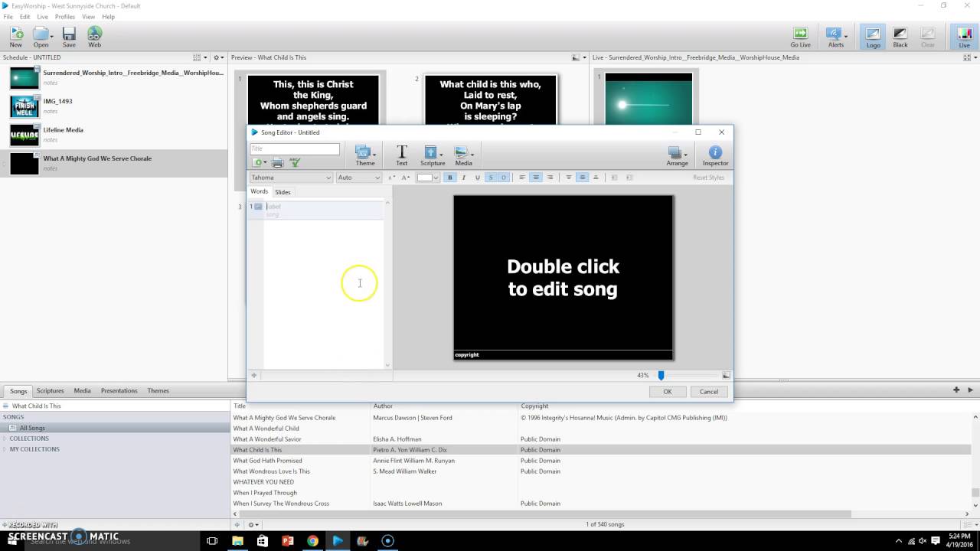Click Cancel in the Song Editor

pos(709,391)
